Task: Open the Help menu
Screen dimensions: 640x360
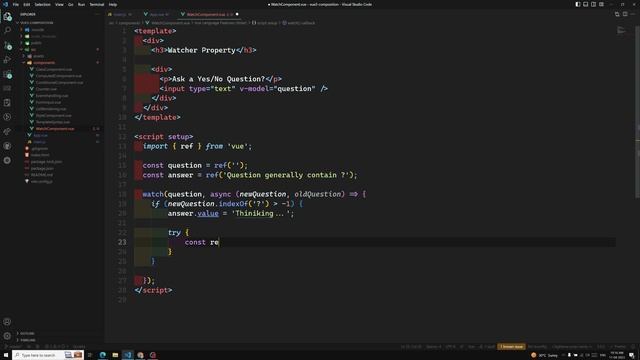Action: point(113,4)
